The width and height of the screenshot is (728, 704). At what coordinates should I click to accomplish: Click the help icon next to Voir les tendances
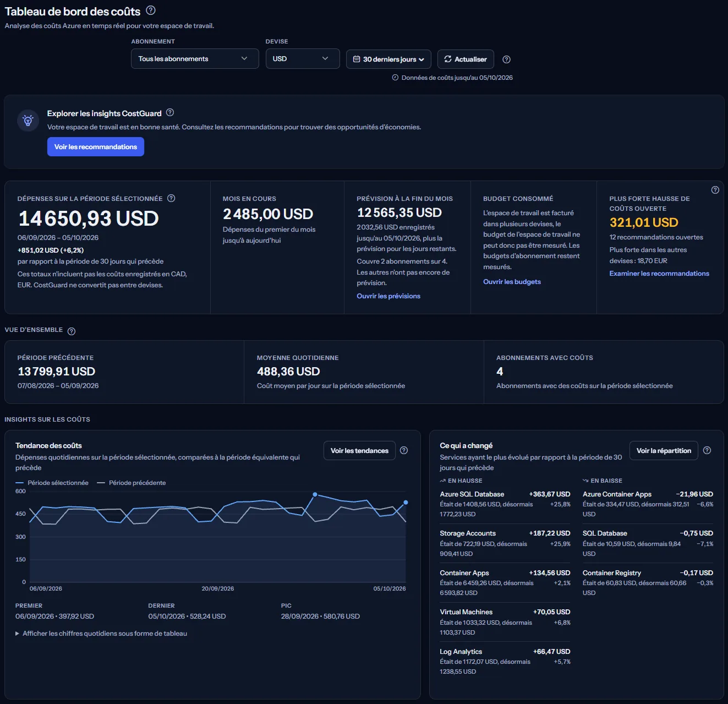(404, 450)
